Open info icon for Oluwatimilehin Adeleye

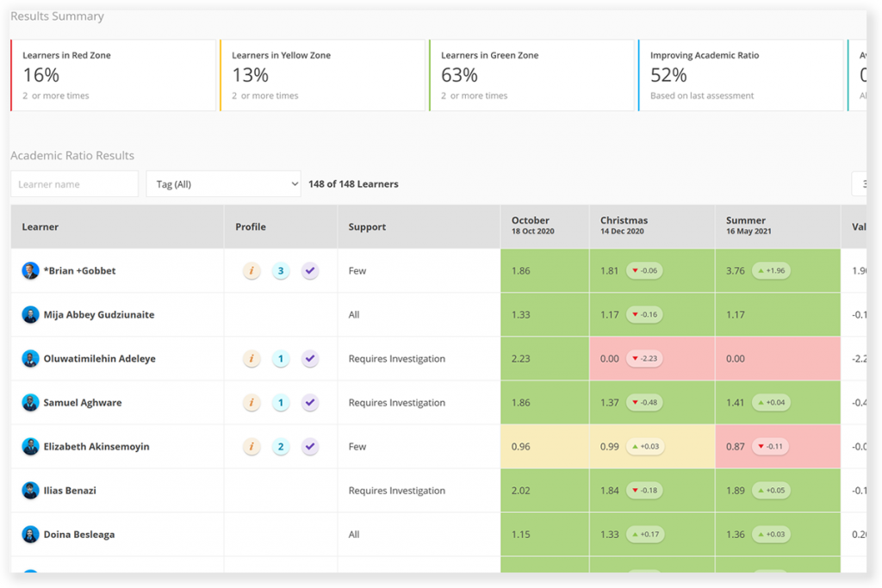click(x=252, y=359)
